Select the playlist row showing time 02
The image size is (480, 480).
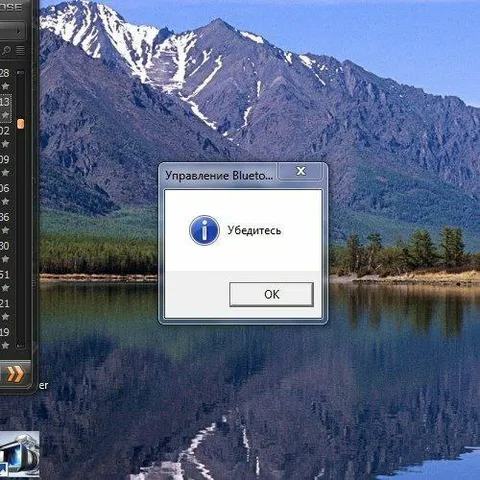click(6, 137)
